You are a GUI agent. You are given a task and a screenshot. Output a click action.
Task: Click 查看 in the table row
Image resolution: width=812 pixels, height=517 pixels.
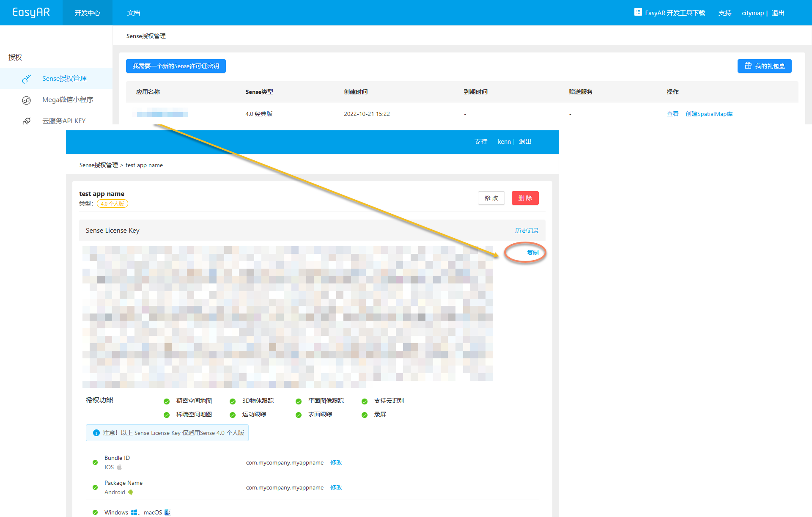[672, 114]
